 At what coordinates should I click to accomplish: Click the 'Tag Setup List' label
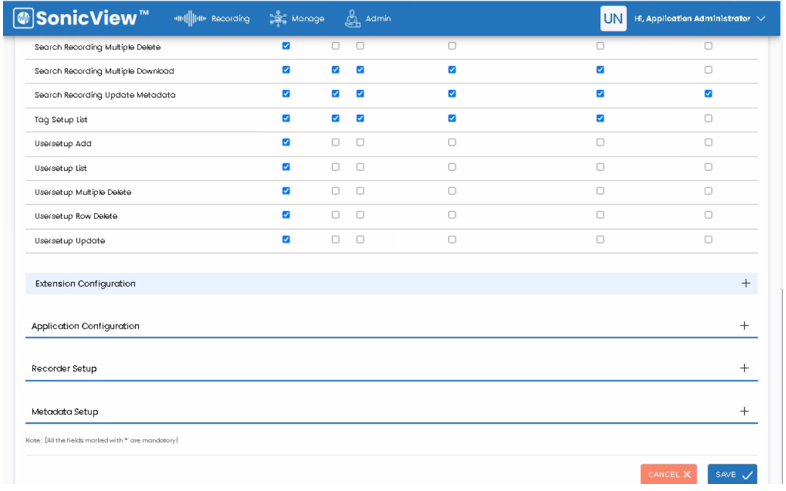tap(61, 120)
